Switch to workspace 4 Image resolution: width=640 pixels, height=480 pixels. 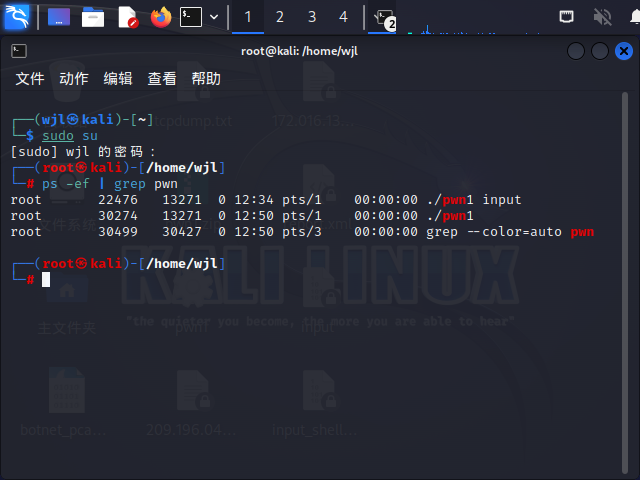(x=343, y=17)
